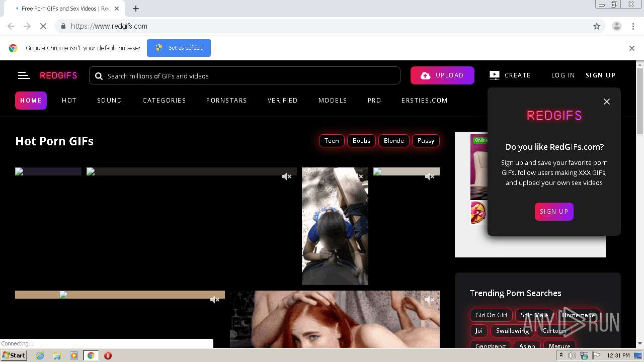Click the page scrollbar down arrow

click(640, 343)
